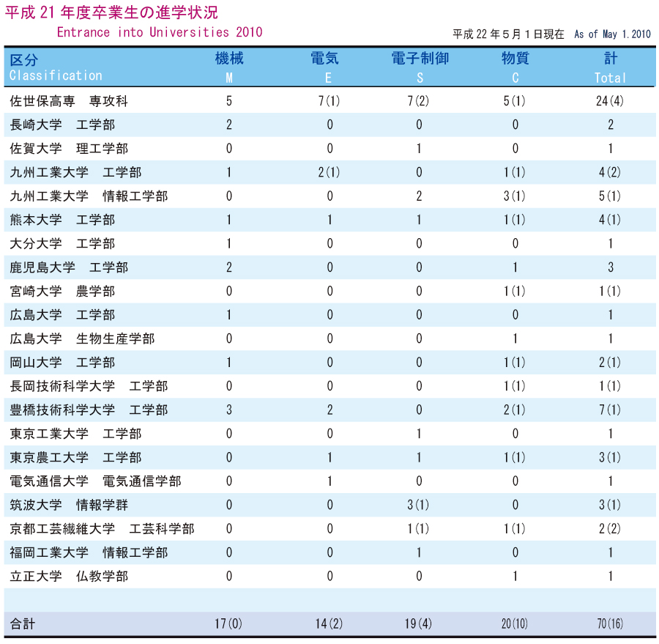Select the total value 24(4) for 佐世保高専

coord(610,101)
